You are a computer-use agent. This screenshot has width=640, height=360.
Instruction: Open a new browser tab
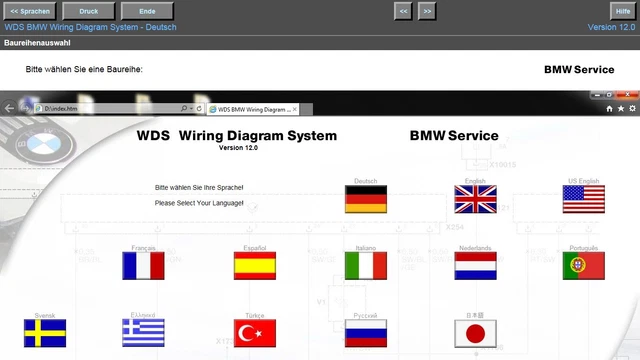[307, 109]
